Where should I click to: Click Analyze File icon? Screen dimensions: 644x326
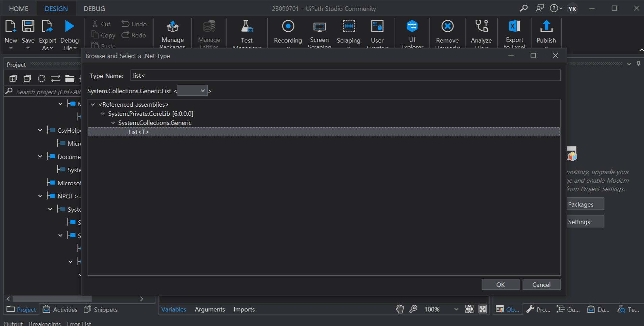point(482,26)
